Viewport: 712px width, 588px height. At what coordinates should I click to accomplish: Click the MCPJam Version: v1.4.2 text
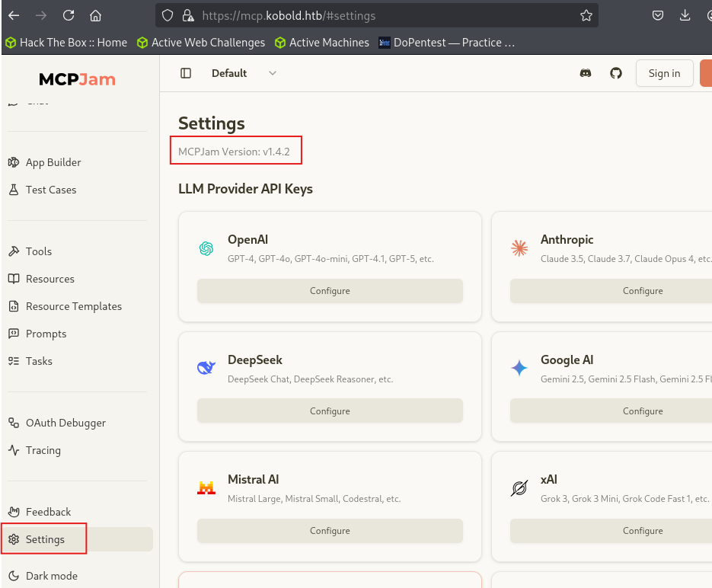234,152
